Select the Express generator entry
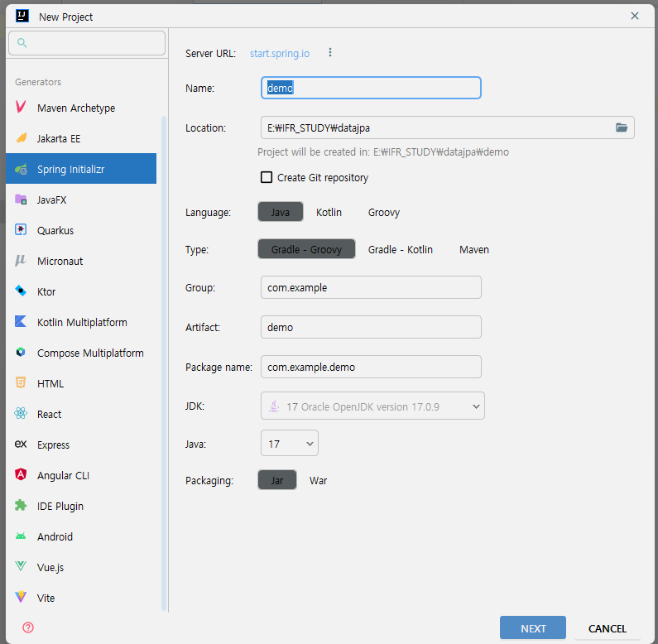The width and height of the screenshot is (658, 644). click(x=81, y=445)
